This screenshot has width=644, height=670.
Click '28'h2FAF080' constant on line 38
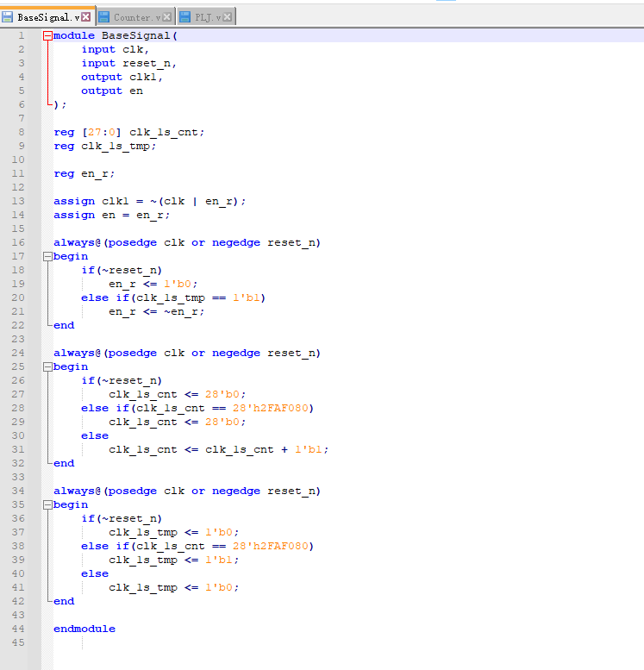coord(270,546)
